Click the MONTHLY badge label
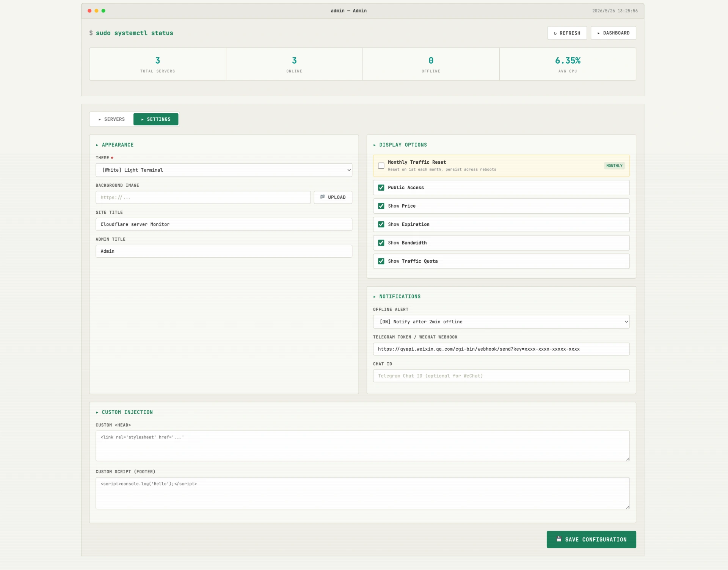 tap(614, 166)
